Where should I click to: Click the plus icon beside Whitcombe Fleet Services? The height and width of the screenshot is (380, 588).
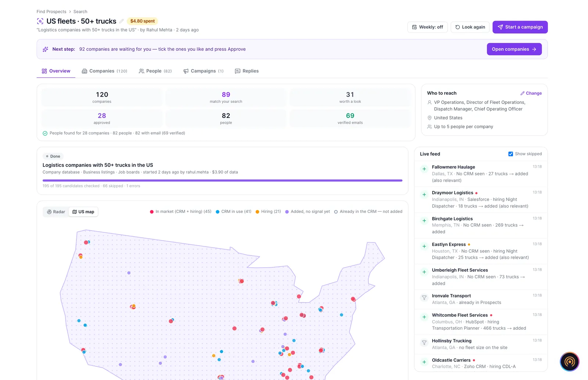pyautogui.click(x=424, y=317)
